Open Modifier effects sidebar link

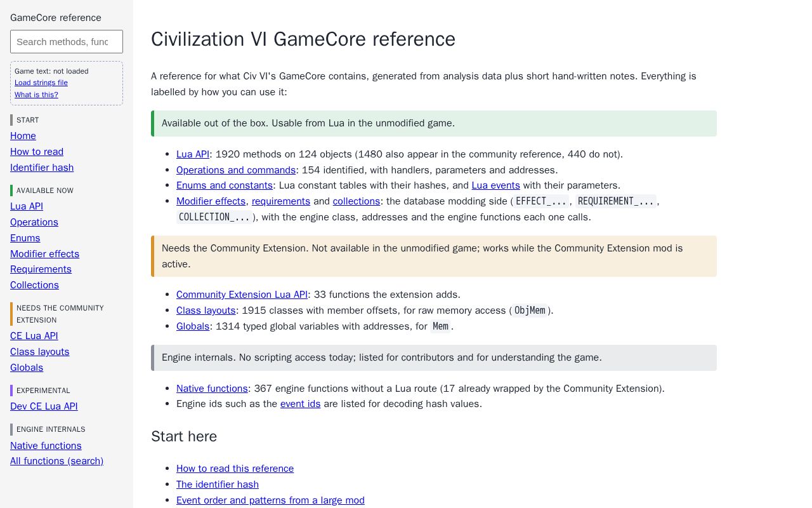tap(45, 254)
